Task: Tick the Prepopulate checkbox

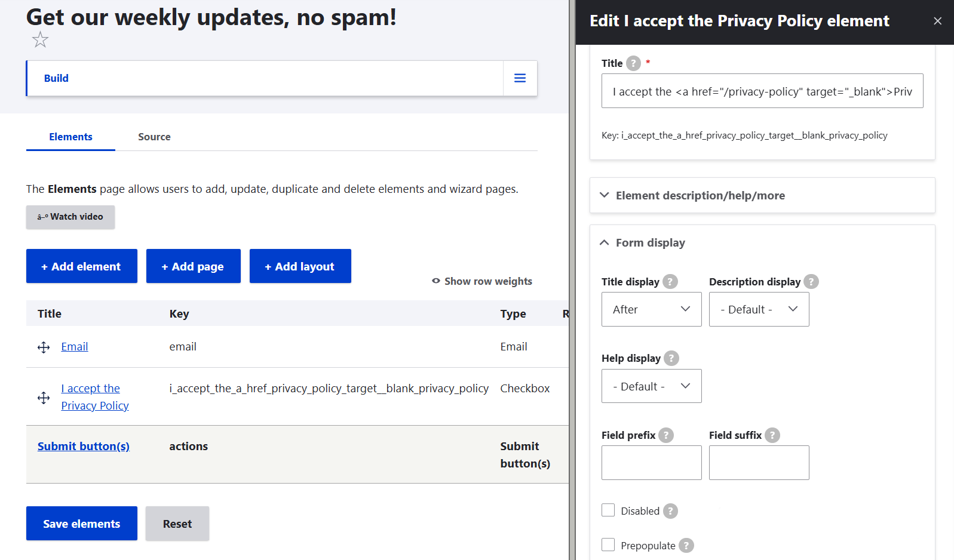Action: click(x=608, y=544)
